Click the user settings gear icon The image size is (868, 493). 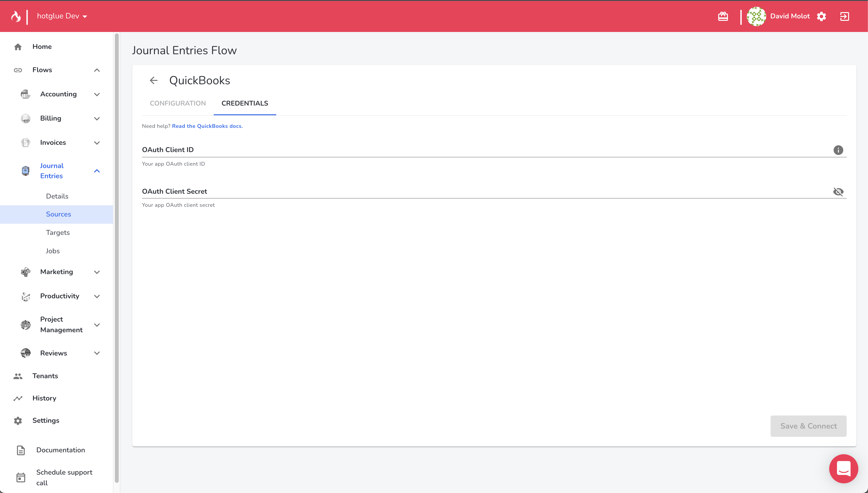tap(821, 16)
